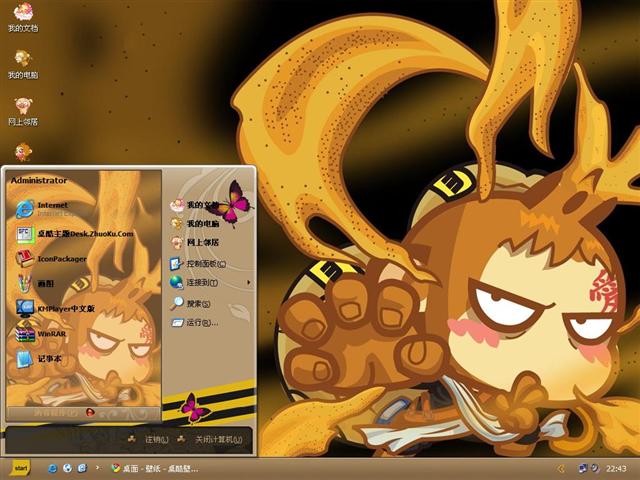The image size is (640, 480).
Task: Open 我的文档 desktop icon
Action: pyautogui.click(x=23, y=18)
